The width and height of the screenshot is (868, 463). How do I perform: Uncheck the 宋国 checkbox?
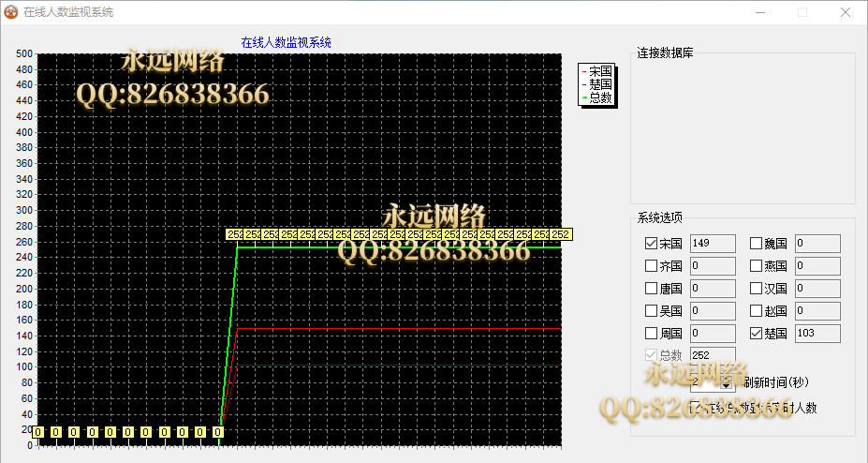pos(652,244)
